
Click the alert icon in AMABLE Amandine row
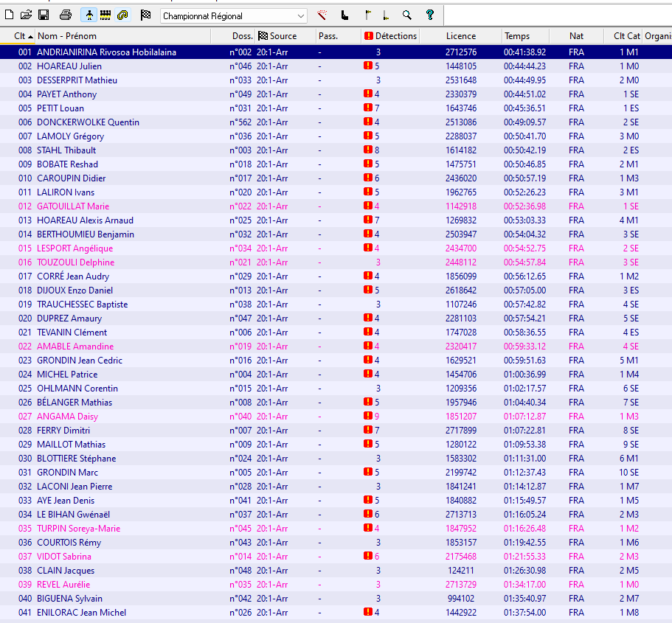(x=367, y=346)
